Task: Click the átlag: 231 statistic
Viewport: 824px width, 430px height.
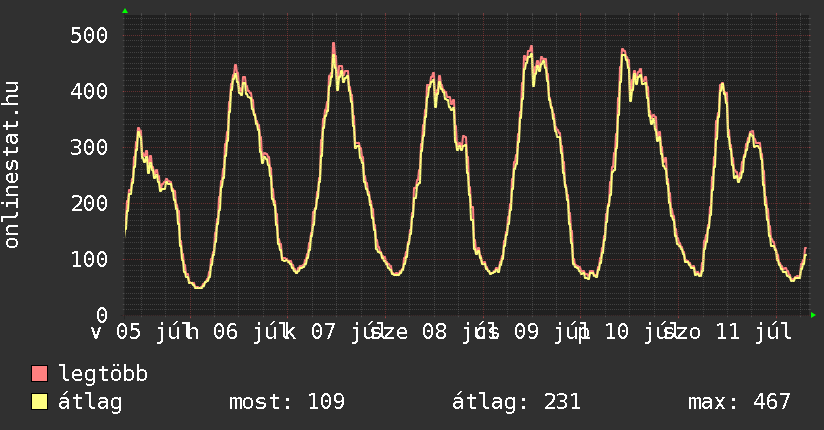Action: click(516, 402)
